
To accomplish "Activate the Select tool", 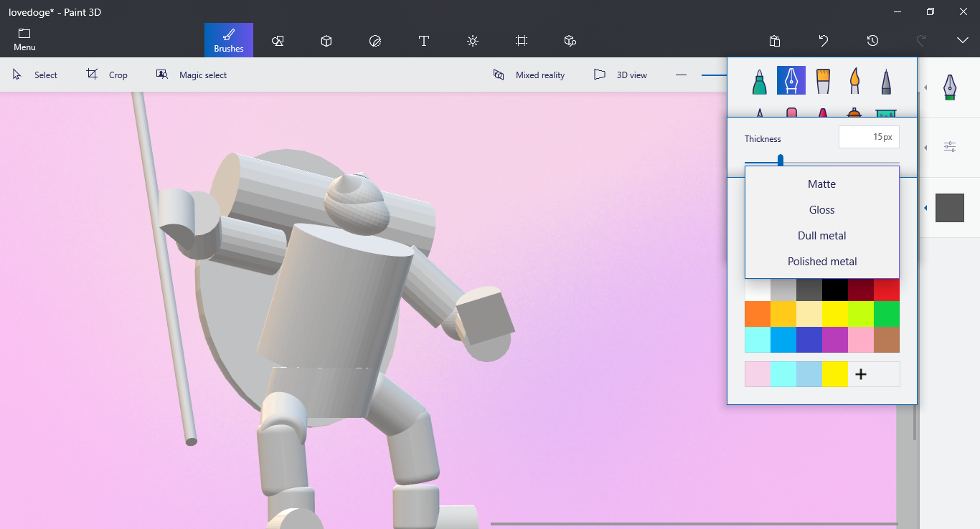I will [x=35, y=75].
